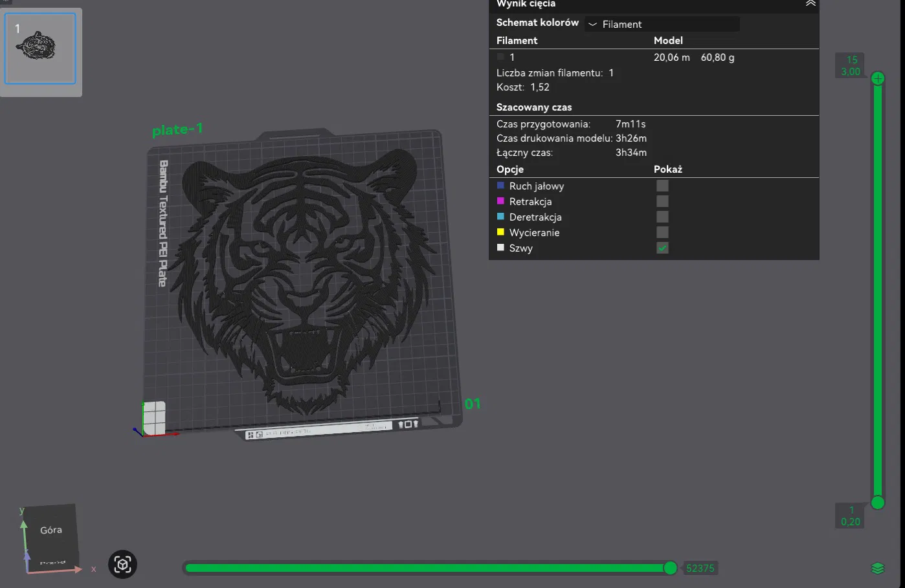Click the Szwy option label
Image resolution: width=905 pixels, height=588 pixels.
pos(521,248)
